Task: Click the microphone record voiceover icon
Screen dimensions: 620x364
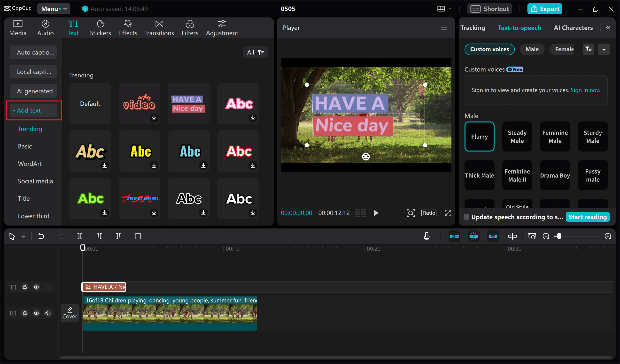Action: pyautogui.click(x=427, y=236)
